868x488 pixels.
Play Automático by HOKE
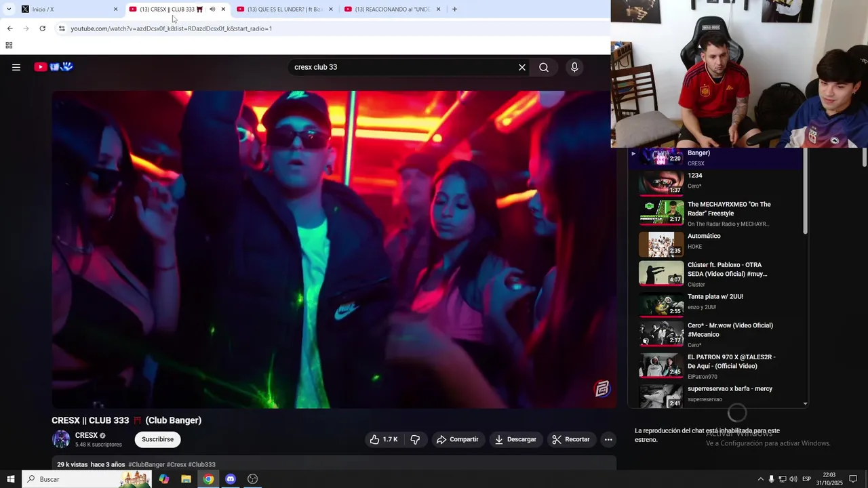coord(715,244)
